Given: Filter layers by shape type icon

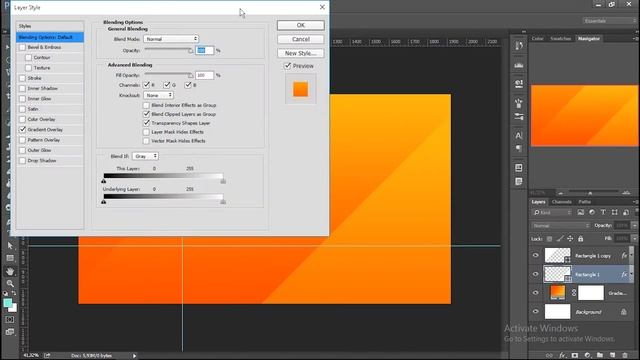Looking at the screenshot, I should click(x=614, y=212).
